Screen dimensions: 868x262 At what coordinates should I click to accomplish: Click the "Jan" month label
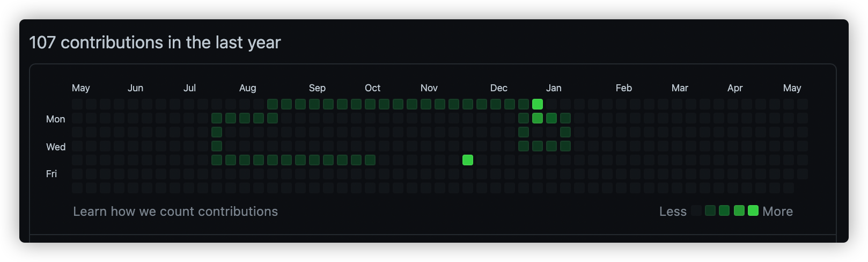[554, 88]
